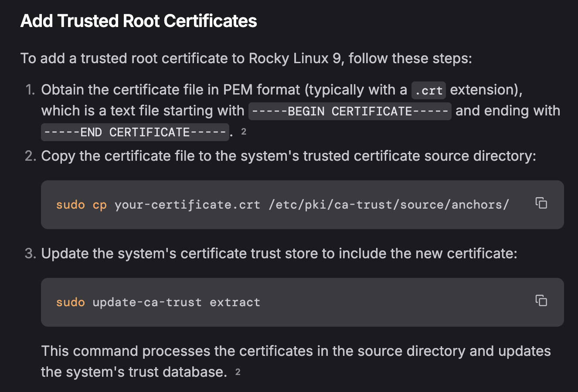The image size is (578, 392).
Task: Click the /etc/pki/ca-trust/source/anchors/ path
Action: click(x=388, y=205)
